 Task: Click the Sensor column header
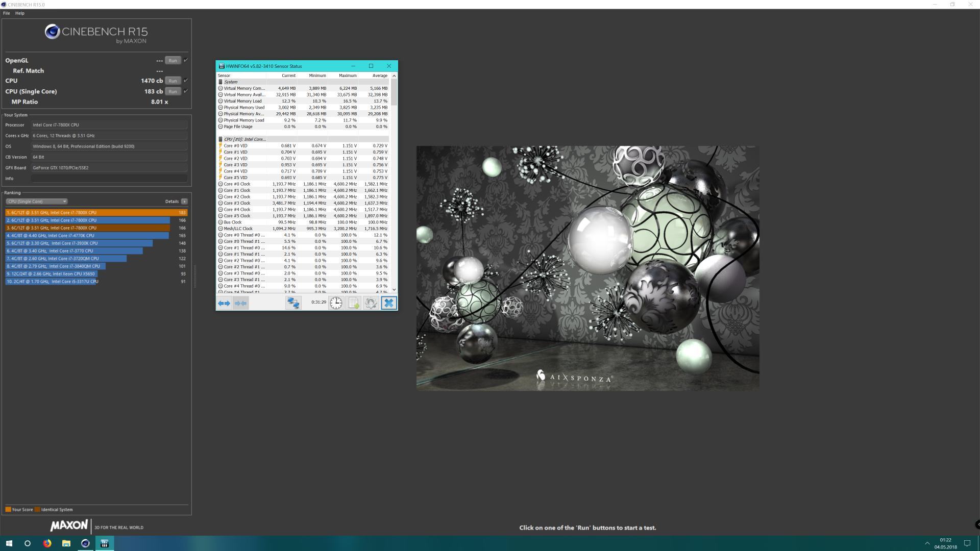242,76
